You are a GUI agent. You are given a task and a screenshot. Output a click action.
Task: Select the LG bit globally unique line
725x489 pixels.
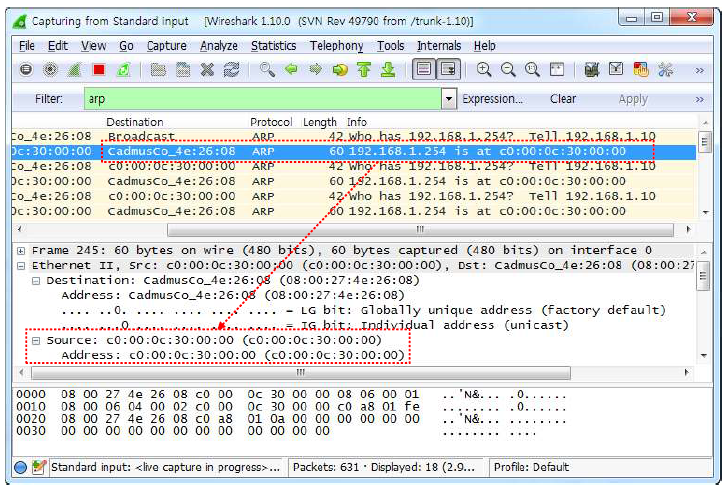pyautogui.click(x=363, y=310)
